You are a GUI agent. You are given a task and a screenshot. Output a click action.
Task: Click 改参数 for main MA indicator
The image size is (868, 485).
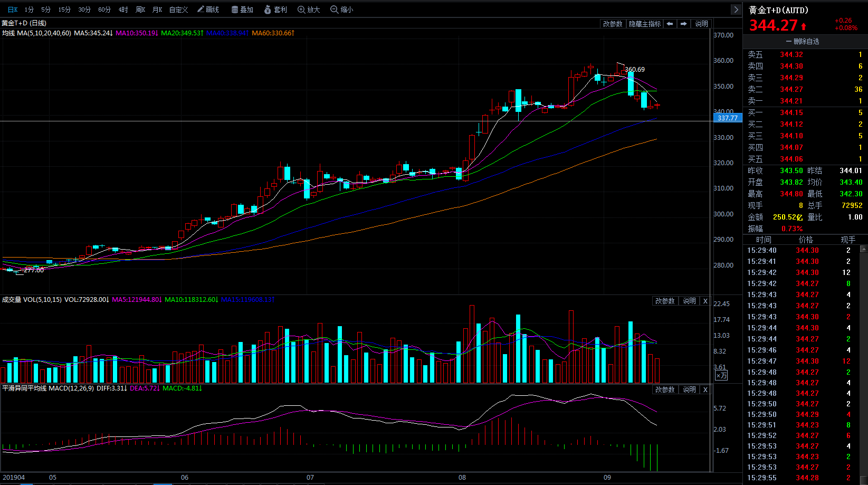613,24
